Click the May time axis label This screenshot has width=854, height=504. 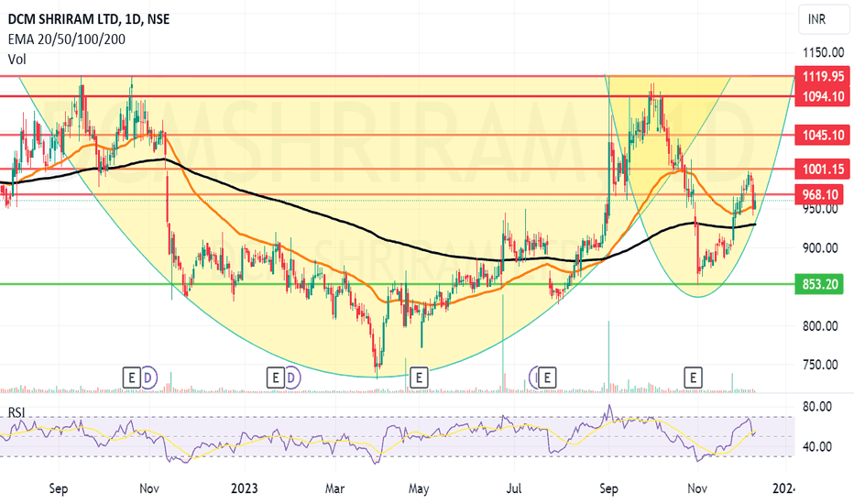419,488
